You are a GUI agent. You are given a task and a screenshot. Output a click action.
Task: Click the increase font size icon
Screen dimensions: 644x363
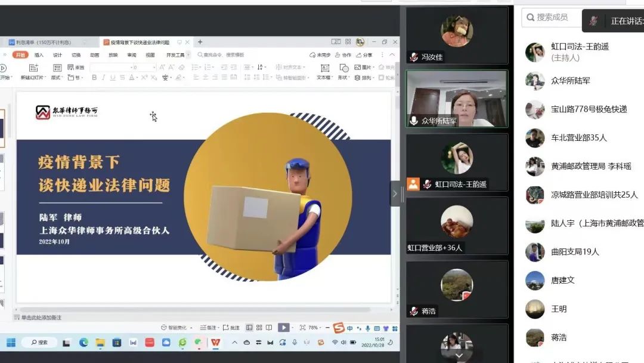tap(162, 67)
